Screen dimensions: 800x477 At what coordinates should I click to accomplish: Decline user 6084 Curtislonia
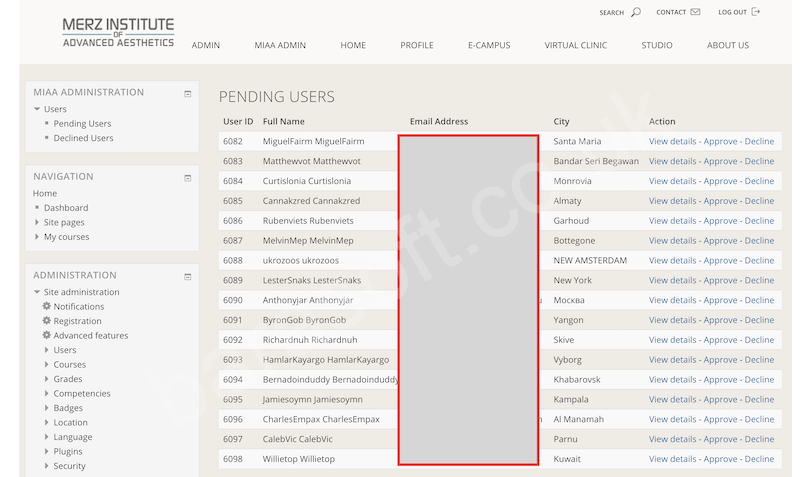(x=759, y=181)
